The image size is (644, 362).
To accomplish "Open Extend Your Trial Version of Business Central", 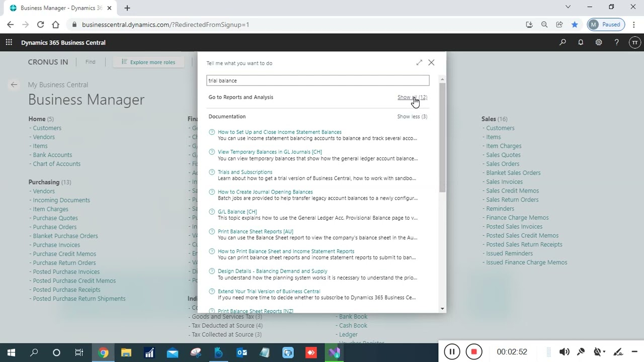I will click(x=269, y=291).
